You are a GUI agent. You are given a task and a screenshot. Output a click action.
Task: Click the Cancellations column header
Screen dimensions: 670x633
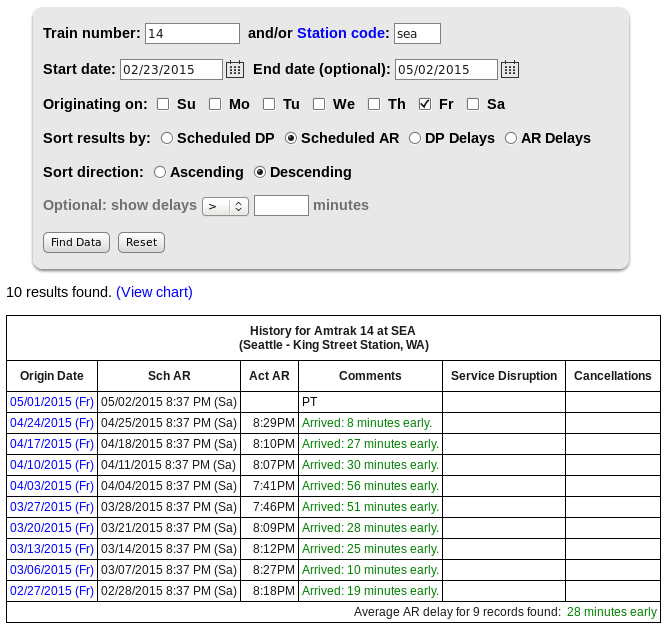click(x=613, y=376)
